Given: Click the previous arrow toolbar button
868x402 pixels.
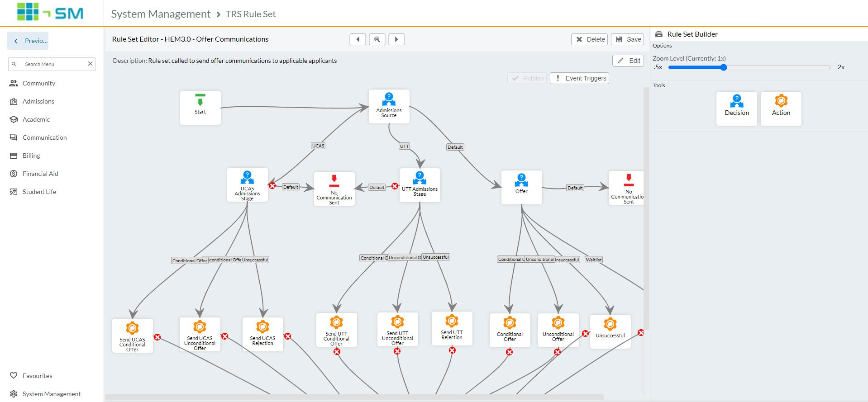Looking at the screenshot, I should [358, 39].
